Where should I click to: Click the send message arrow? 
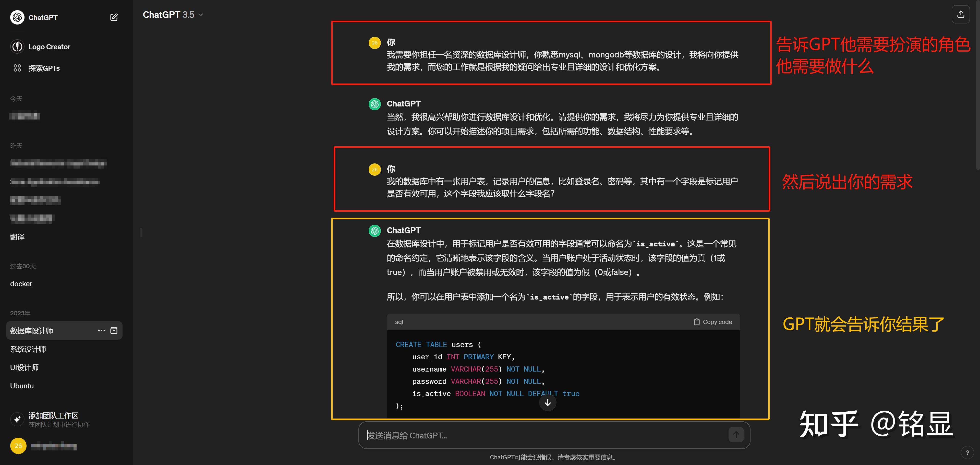click(735, 435)
